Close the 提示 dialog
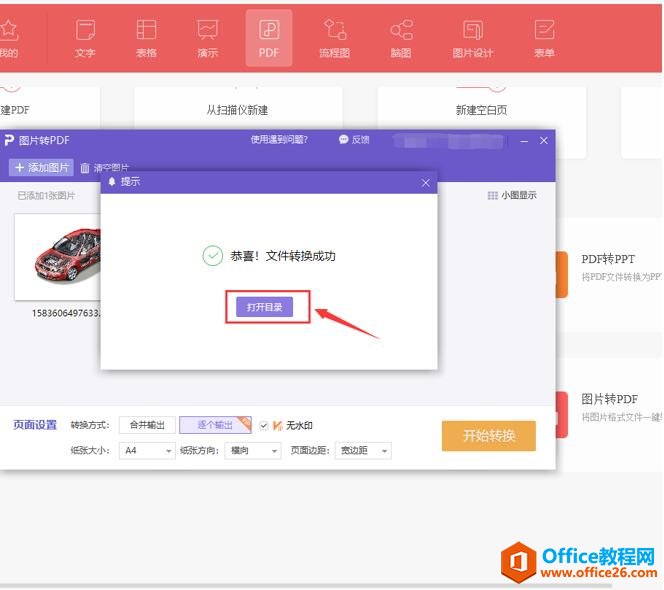 click(x=426, y=183)
